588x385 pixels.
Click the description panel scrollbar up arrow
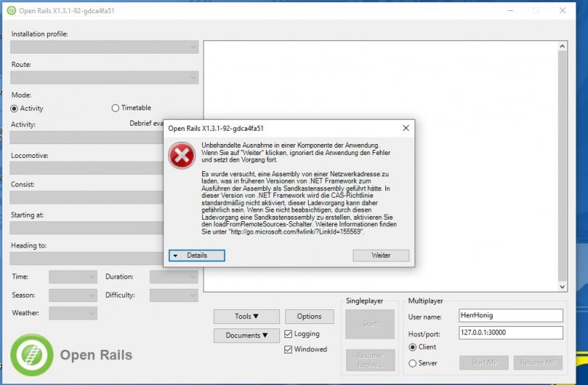(562, 46)
